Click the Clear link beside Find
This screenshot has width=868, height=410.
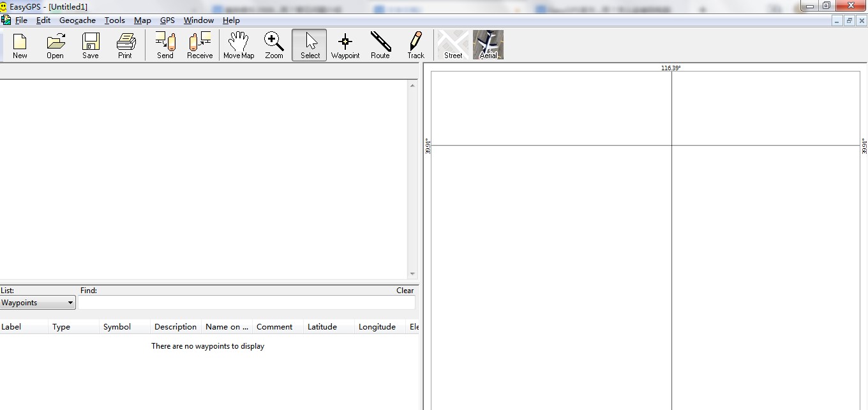(405, 291)
